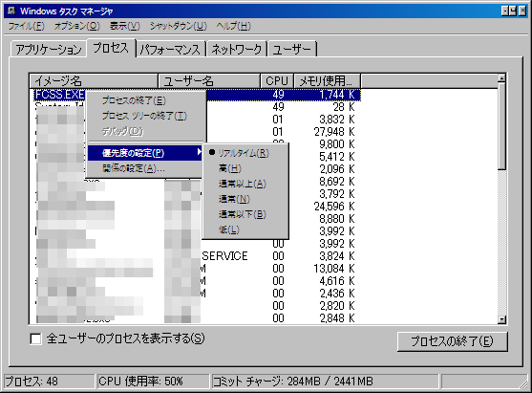Click the 3,792 K memory value

pyautogui.click(x=337, y=194)
